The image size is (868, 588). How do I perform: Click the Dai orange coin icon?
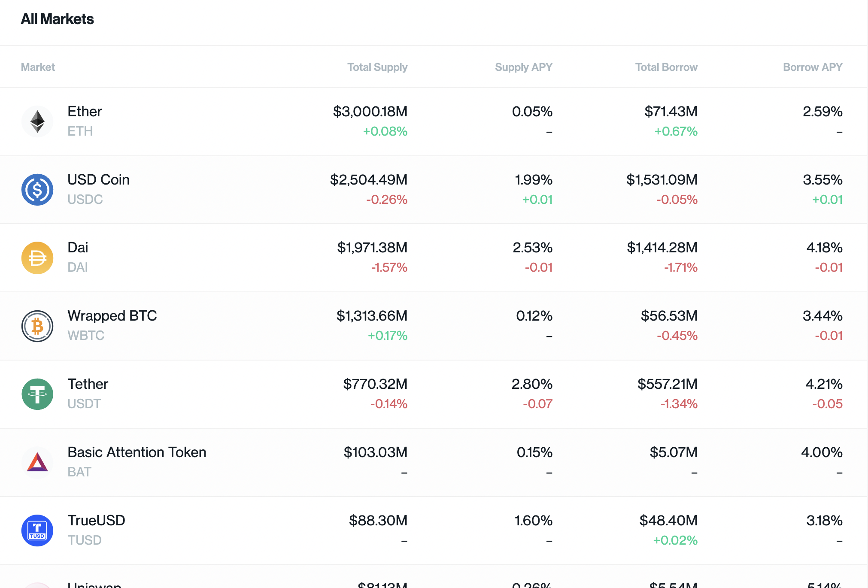pyautogui.click(x=37, y=258)
